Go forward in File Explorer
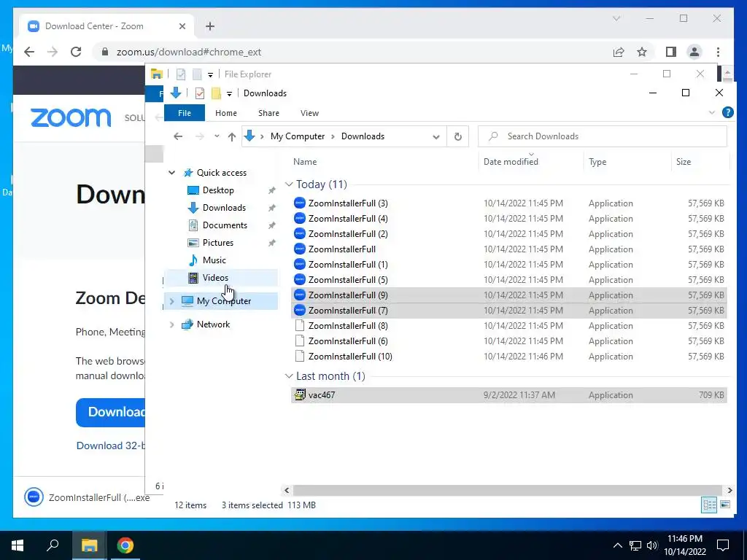The image size is (747, 560). tap(200, 136)
